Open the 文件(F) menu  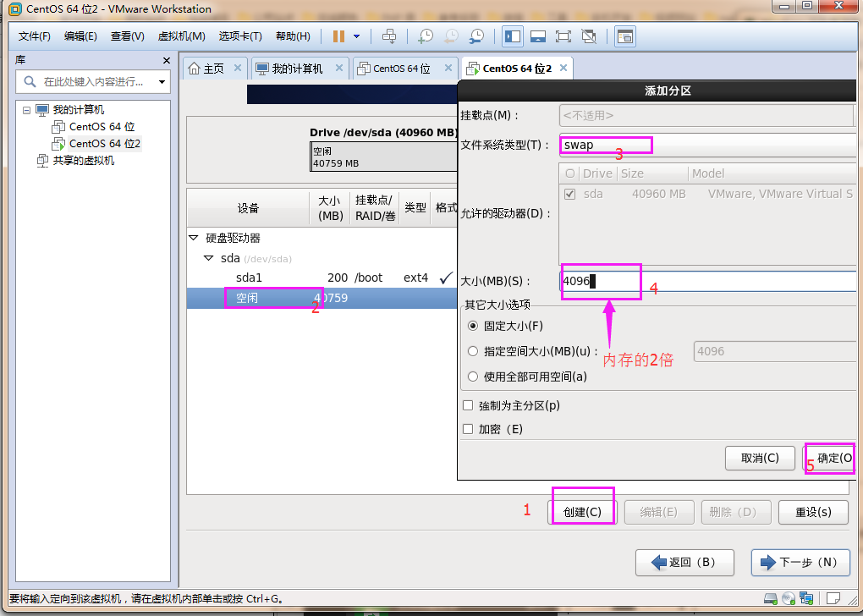[34, 36]
